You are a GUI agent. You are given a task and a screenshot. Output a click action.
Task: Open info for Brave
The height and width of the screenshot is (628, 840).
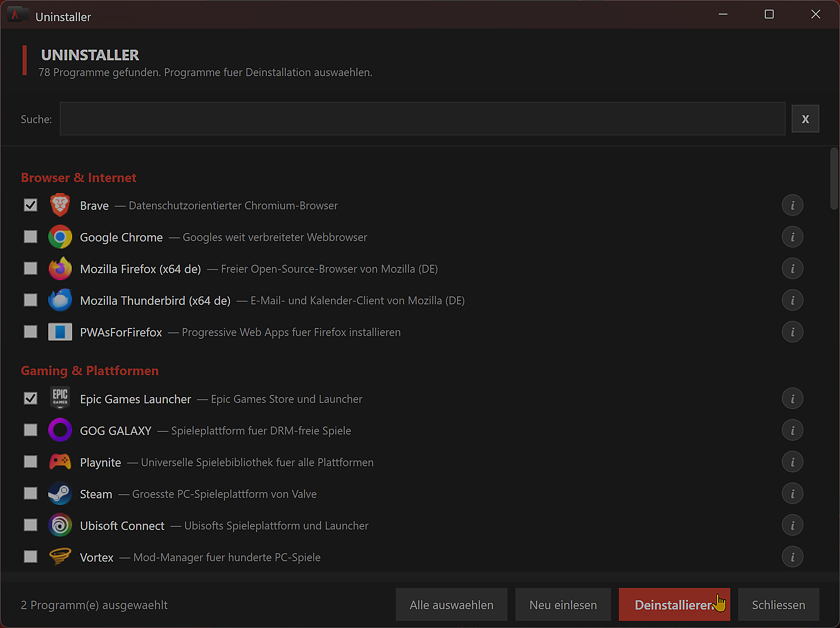coord(793,205)
